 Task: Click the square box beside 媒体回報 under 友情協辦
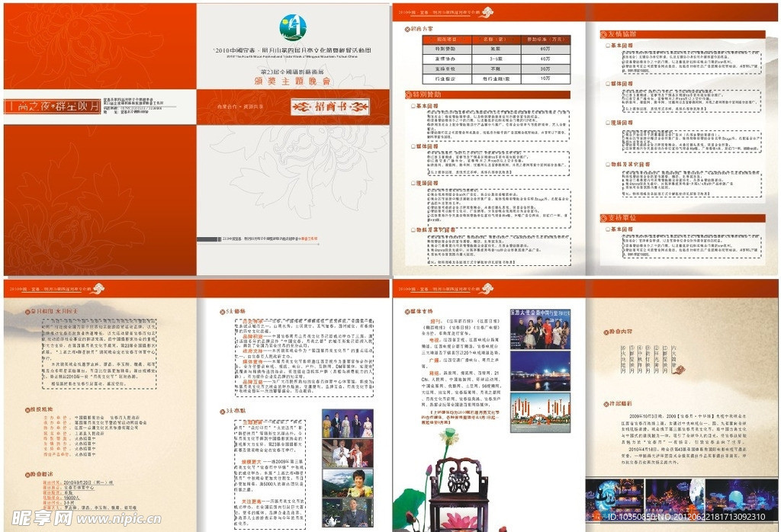click(x=609, y=82)
